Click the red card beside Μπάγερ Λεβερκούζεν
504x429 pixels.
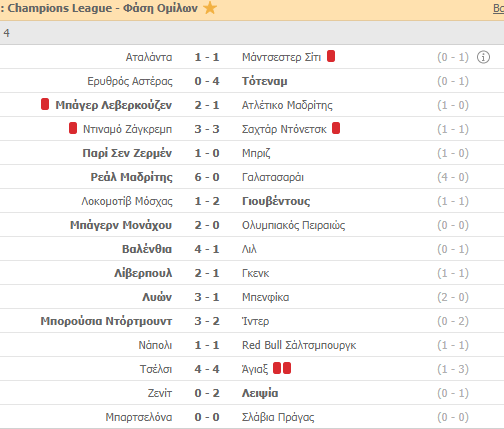(x=45, y=104)
